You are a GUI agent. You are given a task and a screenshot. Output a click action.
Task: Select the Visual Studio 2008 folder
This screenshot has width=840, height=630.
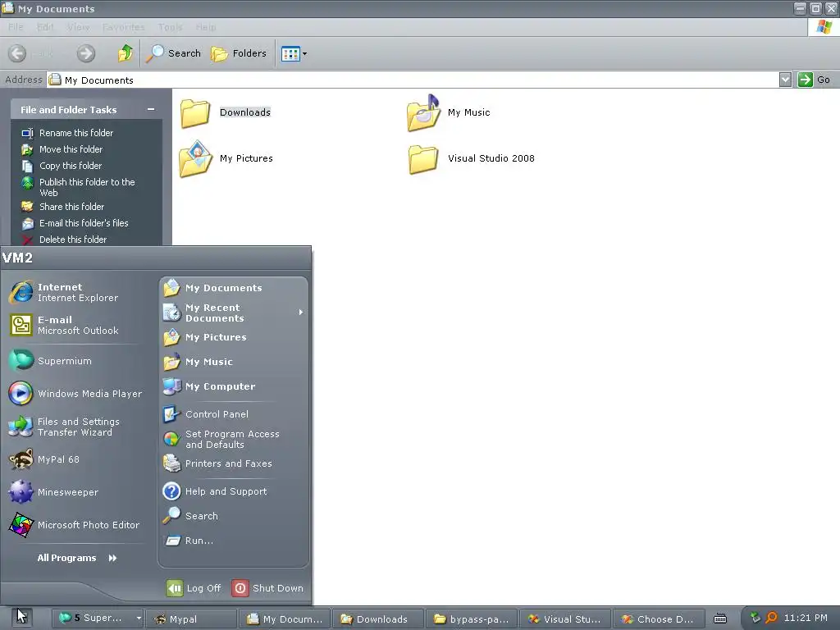pos(471,158)
